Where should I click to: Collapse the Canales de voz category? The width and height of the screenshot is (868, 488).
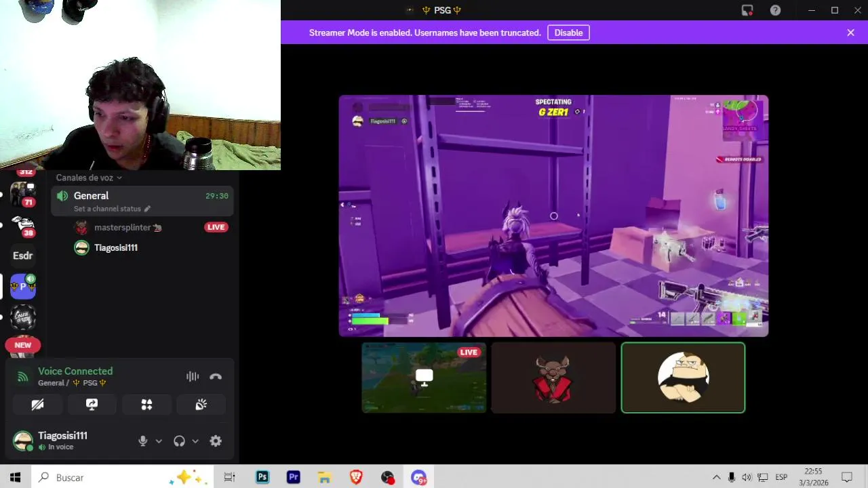(89, 178)
